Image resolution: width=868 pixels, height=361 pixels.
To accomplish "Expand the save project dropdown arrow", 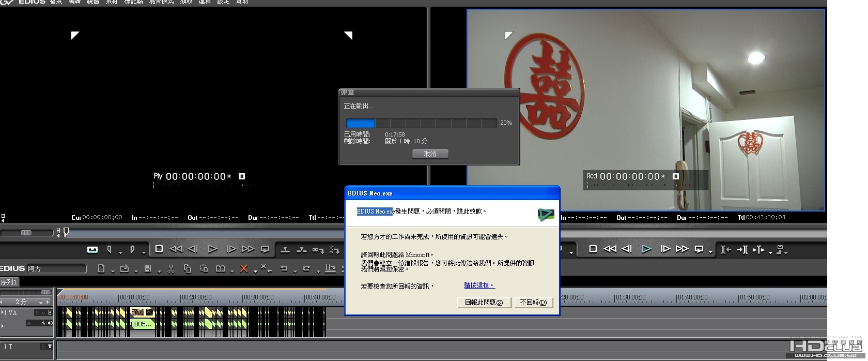I will [x=159, y=271].
